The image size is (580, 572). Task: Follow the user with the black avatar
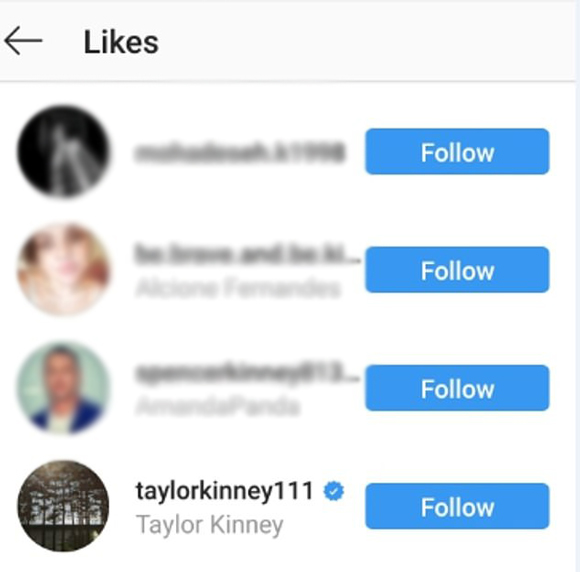457,151
